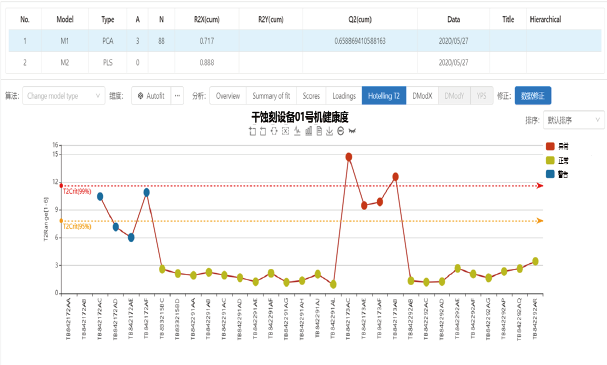
Task: Click the 0.717 R2X value cell
Action: click(207, 41)
